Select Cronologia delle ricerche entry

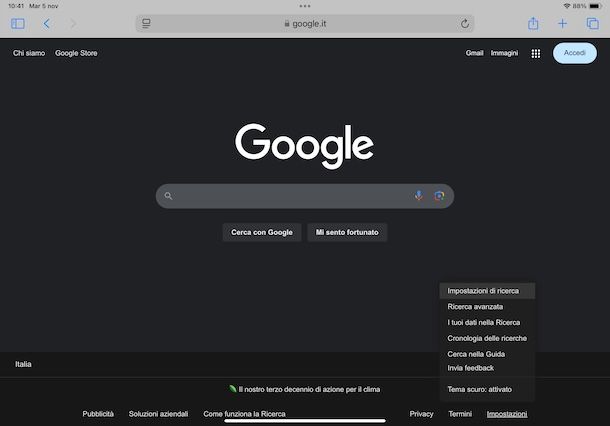click(487, 338)
